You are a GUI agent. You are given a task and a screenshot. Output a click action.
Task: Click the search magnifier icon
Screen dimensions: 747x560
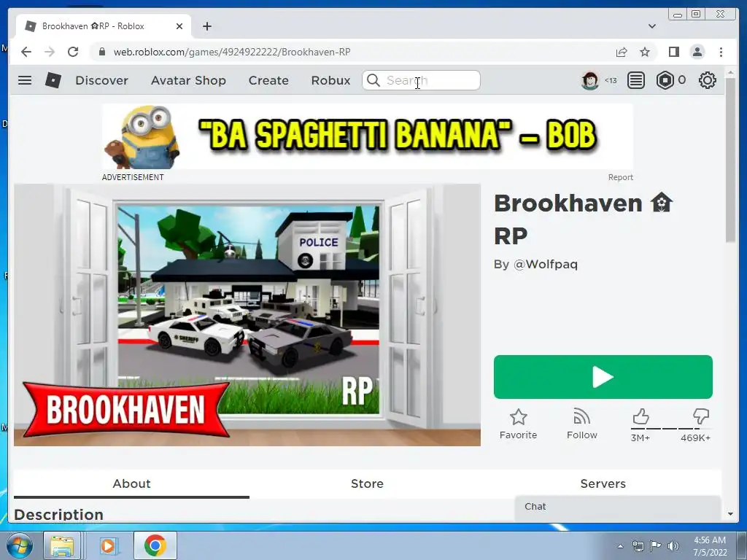[x=373, y=80]
